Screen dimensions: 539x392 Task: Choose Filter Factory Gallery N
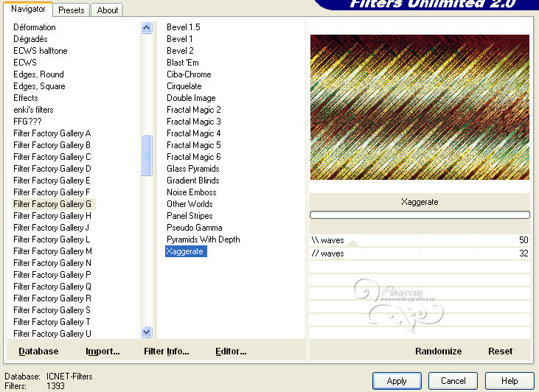pos(52,263)
